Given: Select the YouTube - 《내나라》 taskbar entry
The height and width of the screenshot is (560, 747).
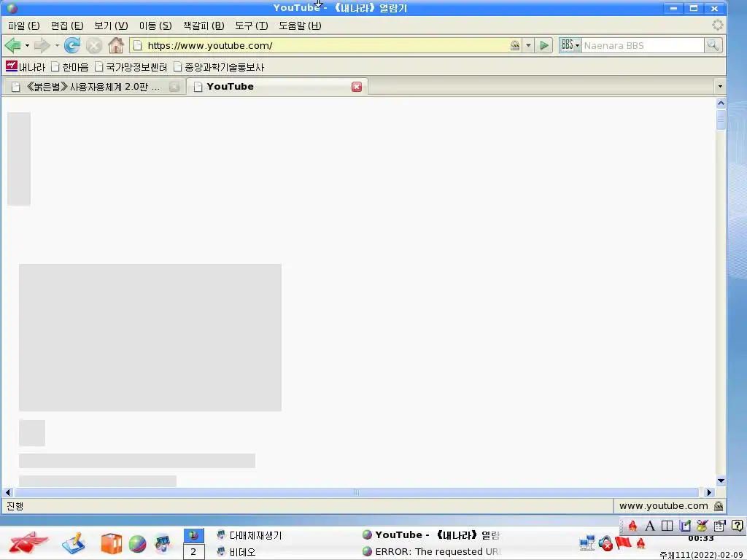Looking at the screenshot, I should (x=432, y=534).
